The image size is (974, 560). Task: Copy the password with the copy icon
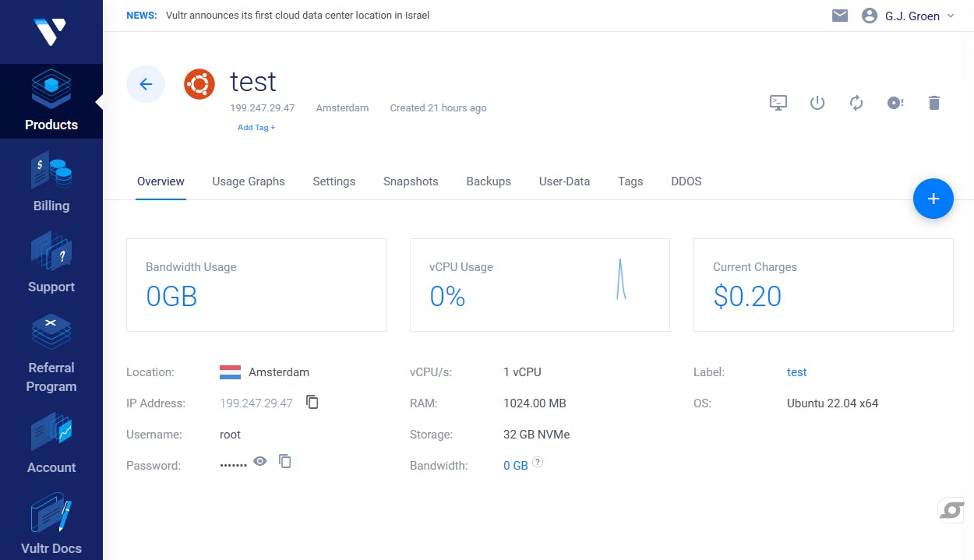coord(285,461)
